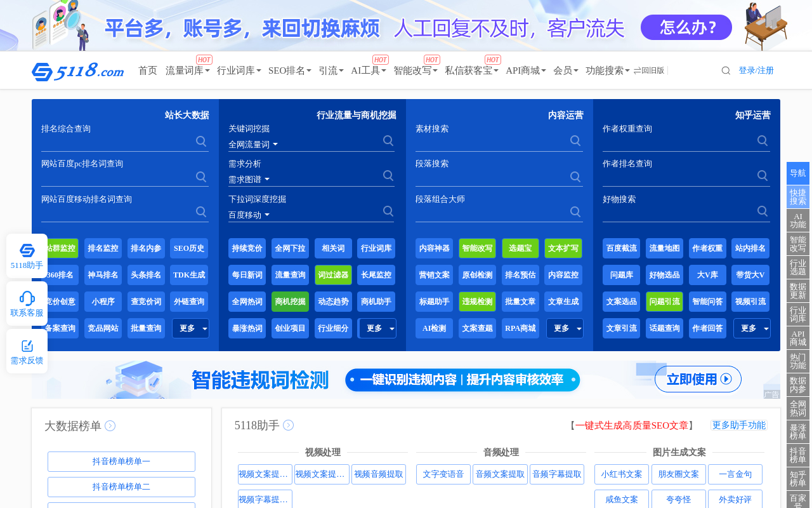Expand 更多 in 内容运营 panel
This screenshot has width=812, height=508.
565,328
